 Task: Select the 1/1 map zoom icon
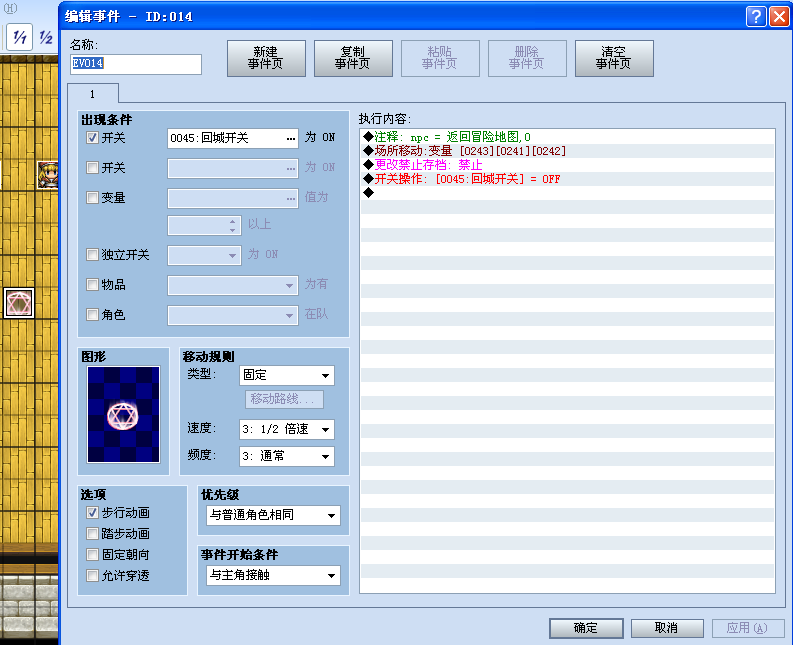(19, 37)
